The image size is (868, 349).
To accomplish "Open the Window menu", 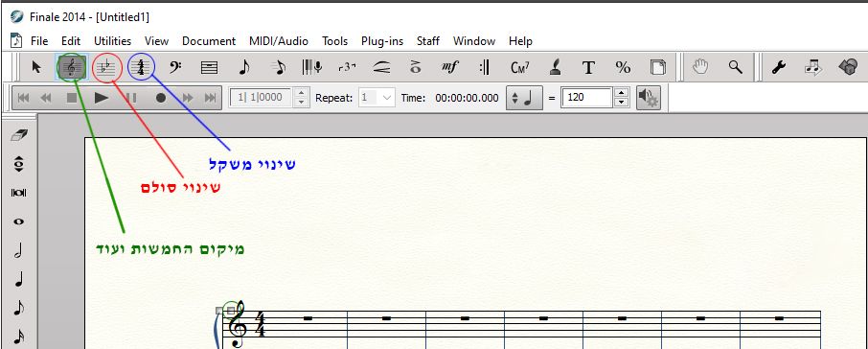I will click(x=474, y=41).
